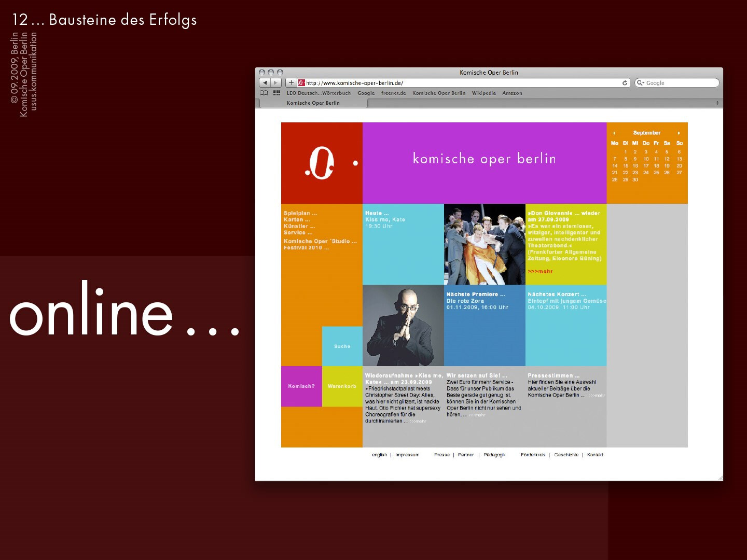
Task: Click the browser back arrow button
Action: [x=265, y=83]
